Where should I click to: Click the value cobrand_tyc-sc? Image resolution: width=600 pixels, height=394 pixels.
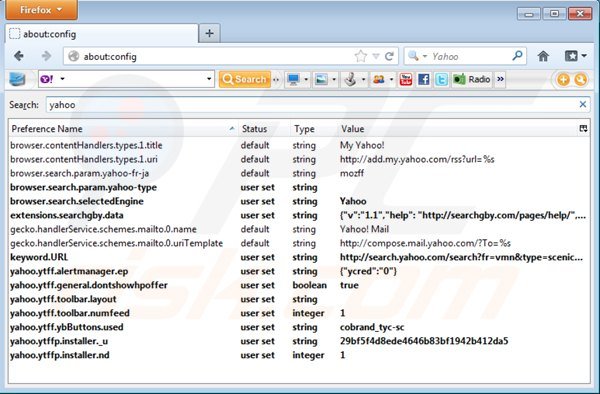372,327
